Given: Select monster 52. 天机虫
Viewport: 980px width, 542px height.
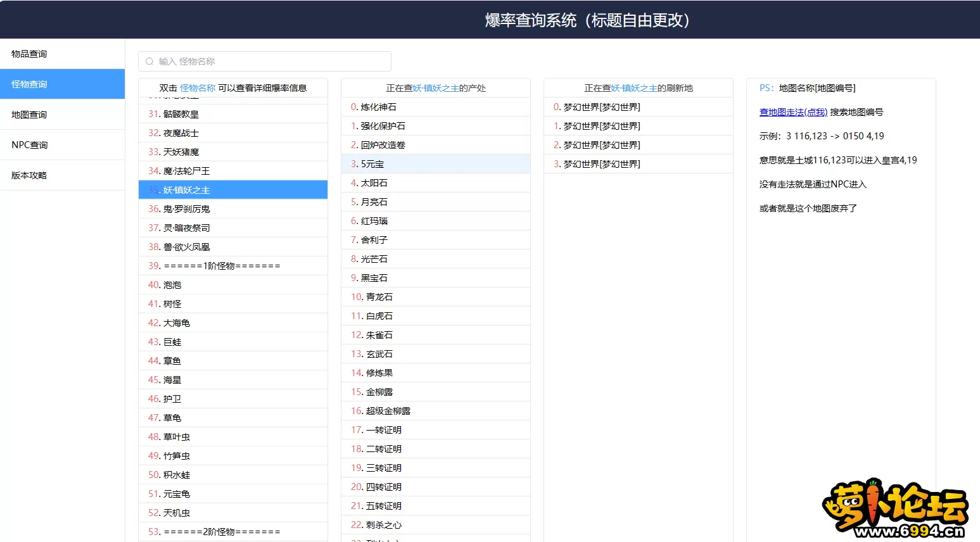Looking at the screenshot, I should point(233,513).
